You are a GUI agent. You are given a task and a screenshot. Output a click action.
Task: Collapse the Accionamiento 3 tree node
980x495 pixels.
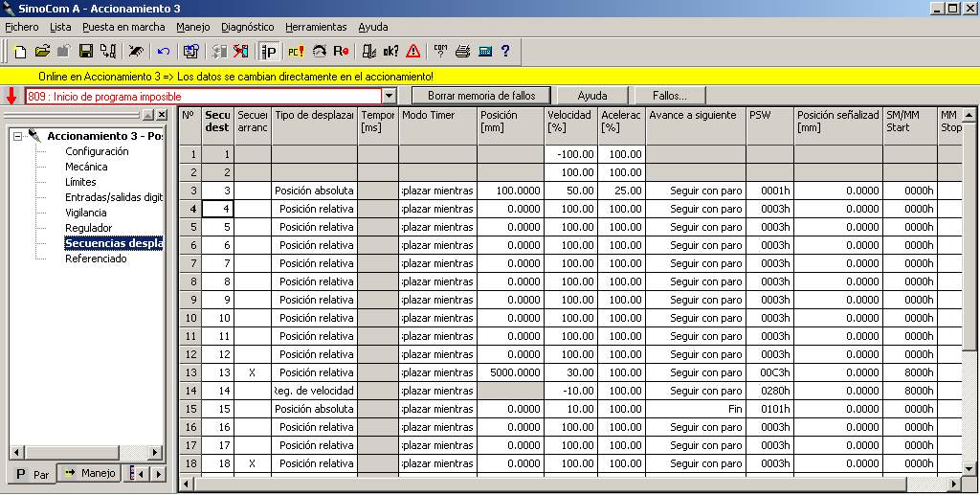[17, 136]
